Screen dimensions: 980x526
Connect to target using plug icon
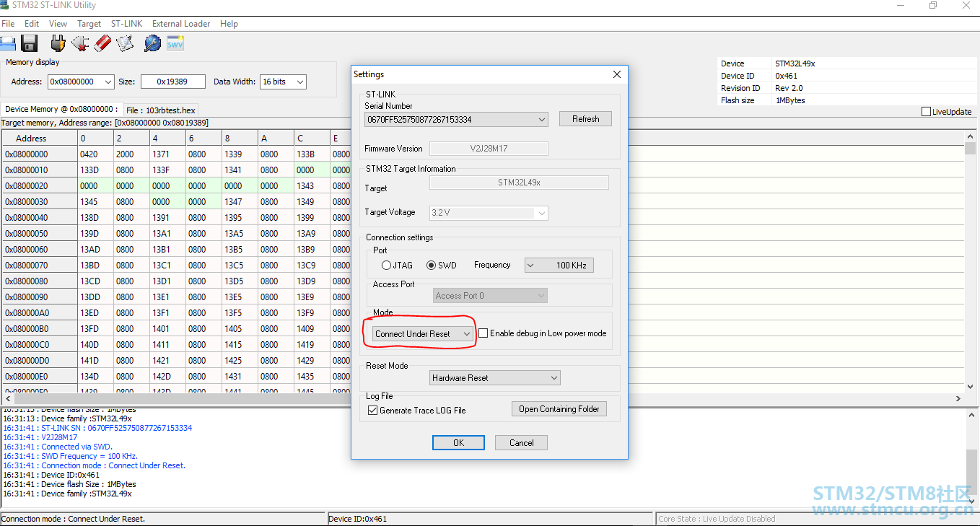click(58, 43)
